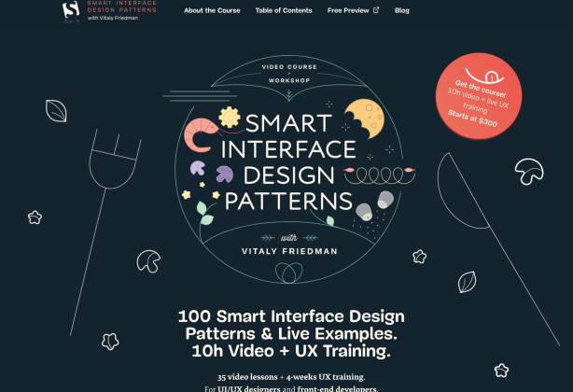Click the front-end developers text
The height and width of the screenshot is (392, 573).
[337, 388]
